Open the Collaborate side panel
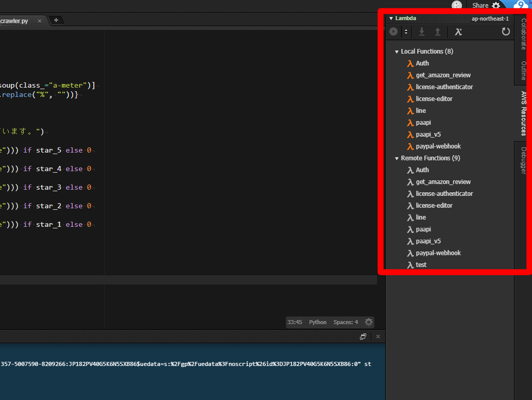 pyautogui.click(x=524, y=34)
